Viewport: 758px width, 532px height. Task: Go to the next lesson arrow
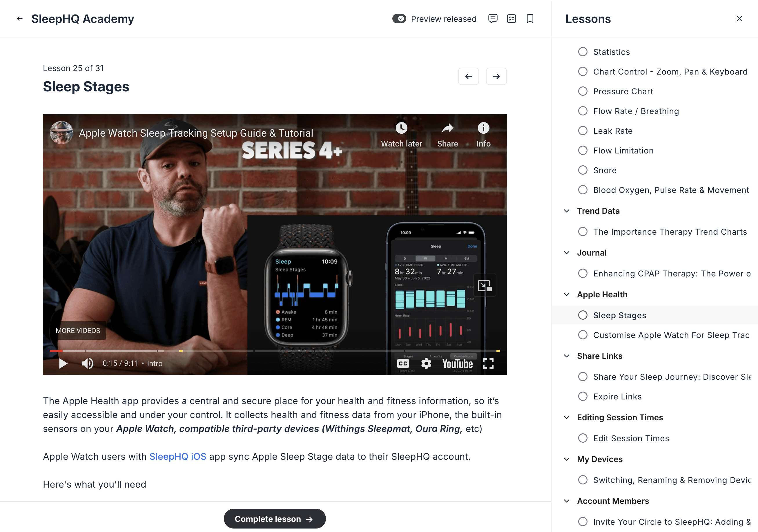pos(496,76)
